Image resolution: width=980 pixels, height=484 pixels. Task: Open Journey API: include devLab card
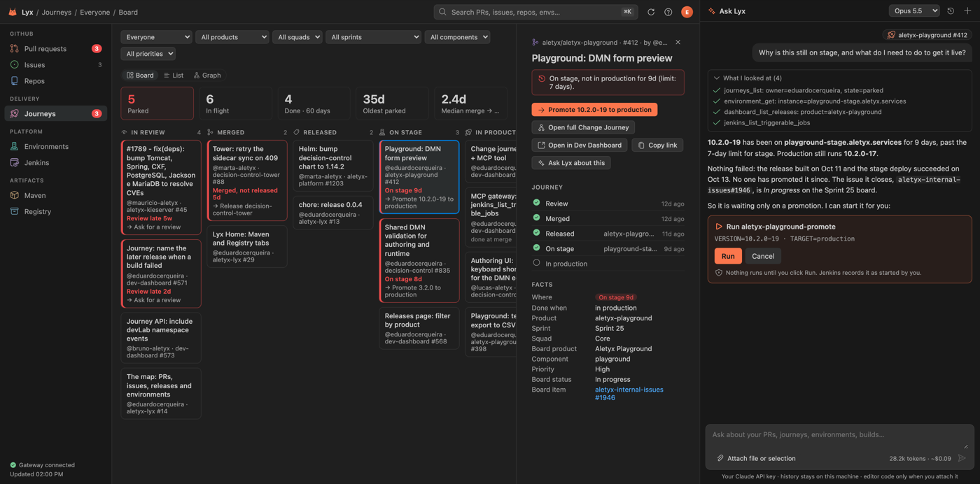tap(161, 338)
